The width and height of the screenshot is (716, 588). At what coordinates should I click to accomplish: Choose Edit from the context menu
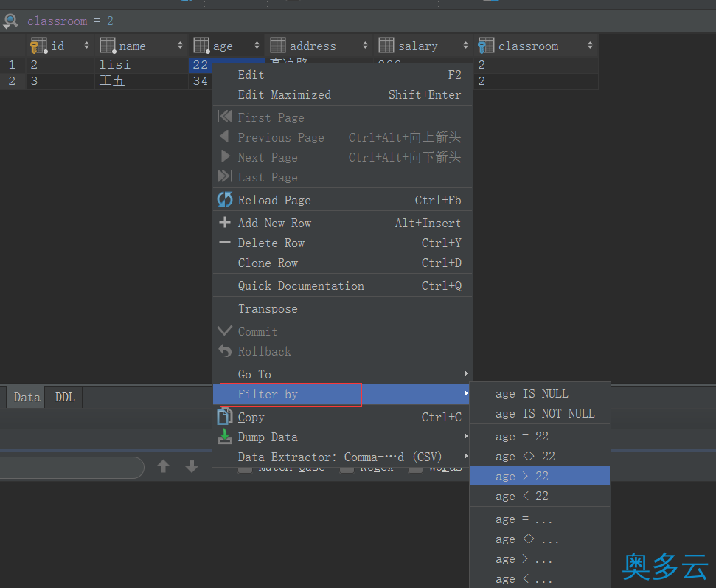click(x=342, y=75)
